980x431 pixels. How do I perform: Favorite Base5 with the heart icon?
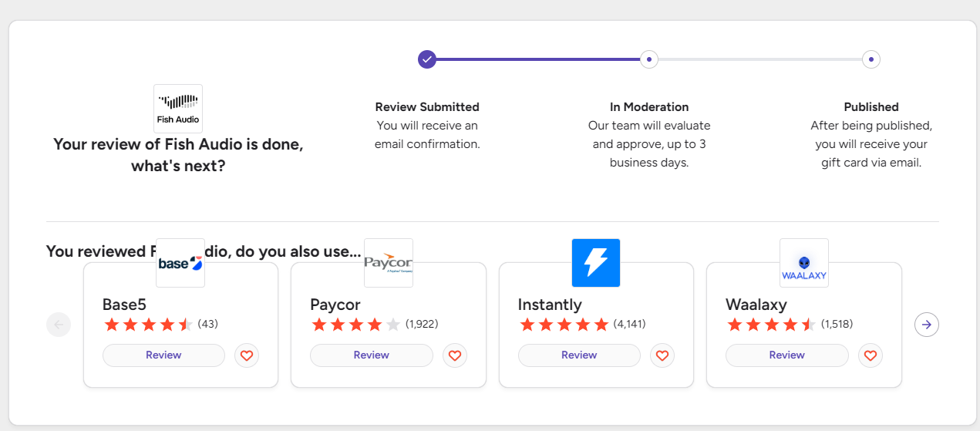(247, 355)
